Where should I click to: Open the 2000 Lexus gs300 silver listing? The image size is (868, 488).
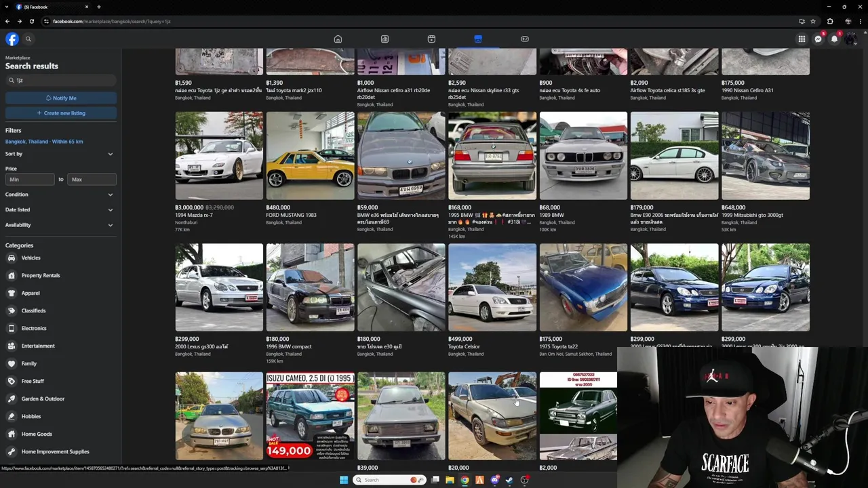(219, 287)
